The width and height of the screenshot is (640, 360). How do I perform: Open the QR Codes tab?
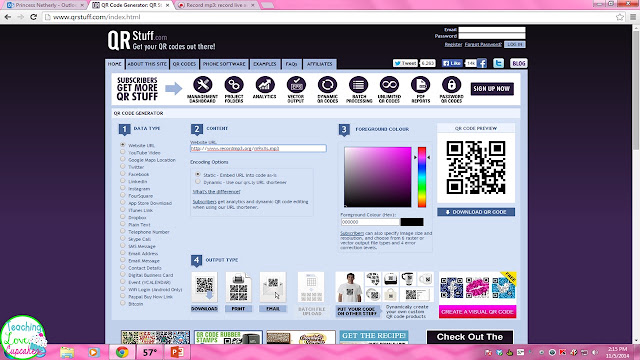184,64
